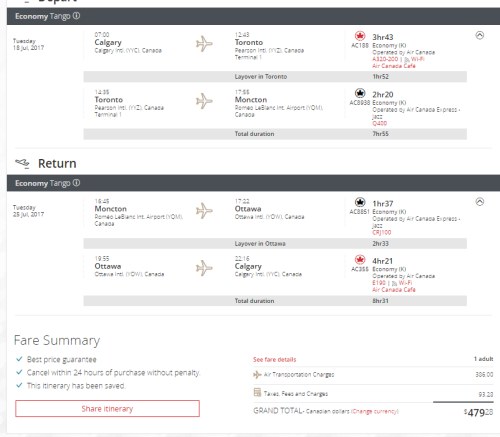Click Air Canada Cafe link for AC188
Image resolution: width=500 pixels, height=437 pixels.
[394, 66]
